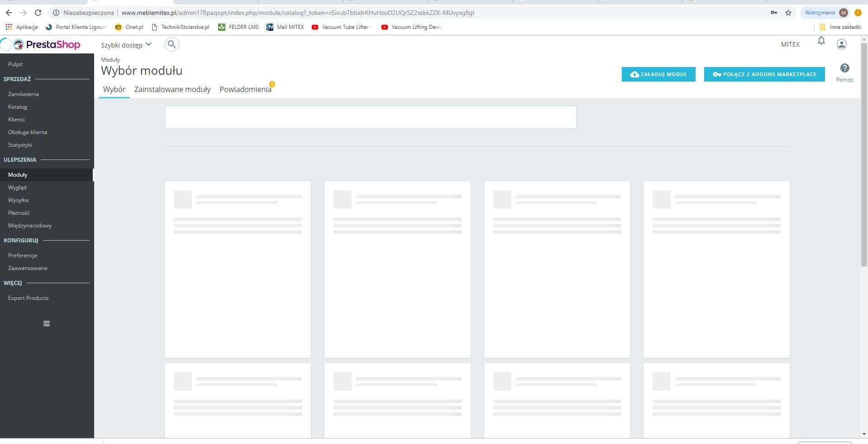Expand the Szybki dostęp dropdown
This screenshot has height=444, width=868.
pyautogui.click(x=126, y=45)
